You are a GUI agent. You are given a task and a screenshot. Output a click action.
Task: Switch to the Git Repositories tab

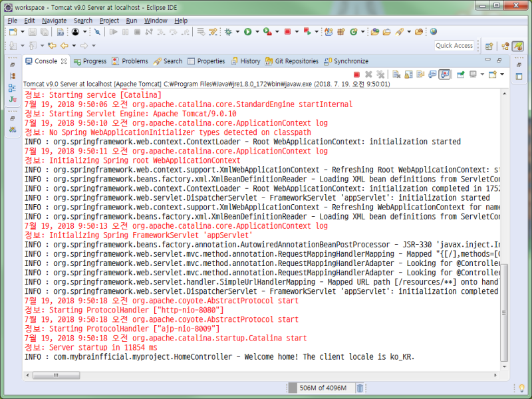click(292, 61)
